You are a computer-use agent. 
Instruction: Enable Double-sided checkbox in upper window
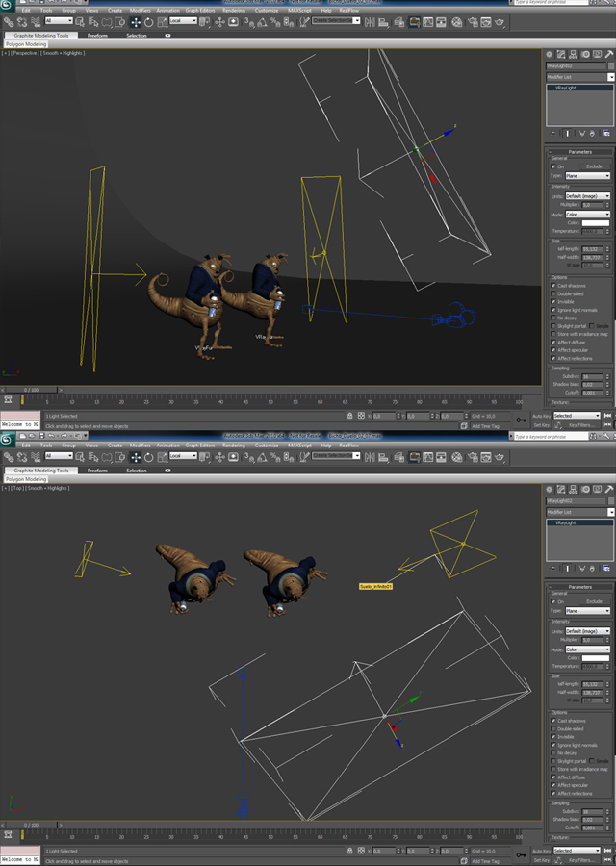pyautogui.click(x=553, y=293)
